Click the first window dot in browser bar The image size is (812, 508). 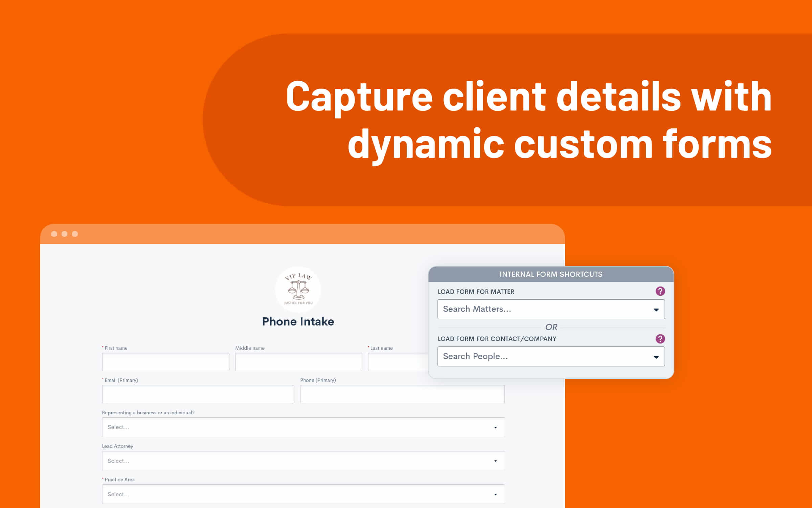54,234
